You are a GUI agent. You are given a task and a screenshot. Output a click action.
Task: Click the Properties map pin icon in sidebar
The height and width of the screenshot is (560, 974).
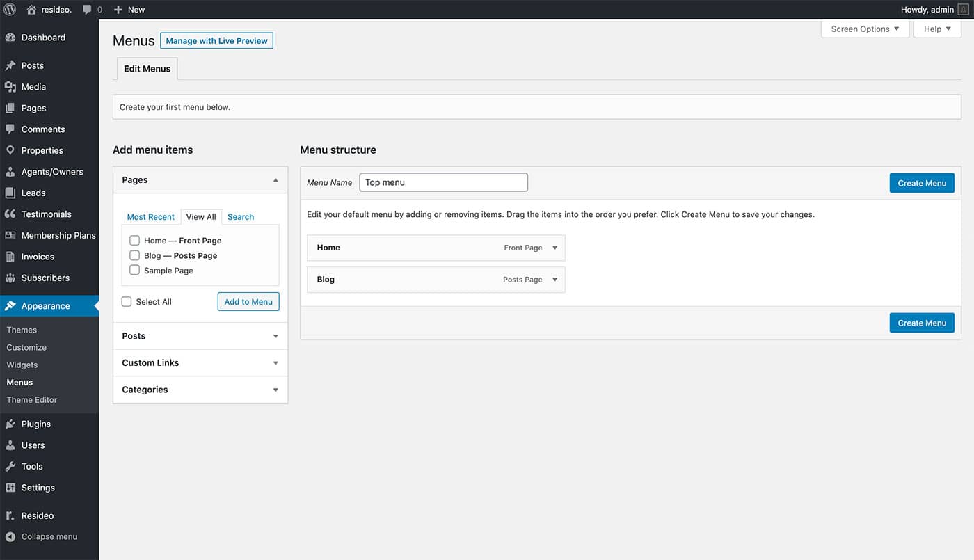[x=10, y=150]
